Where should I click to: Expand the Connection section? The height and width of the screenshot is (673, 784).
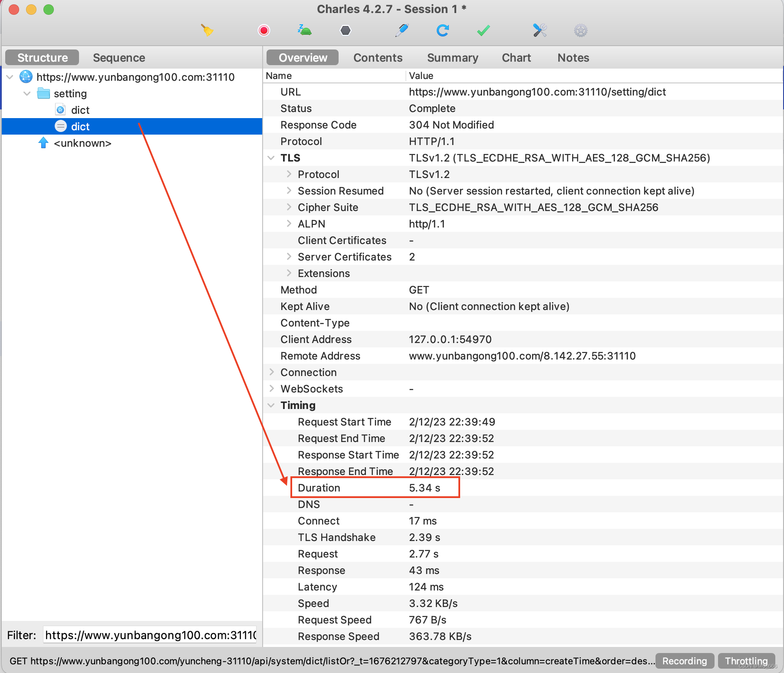coord(271,372)
